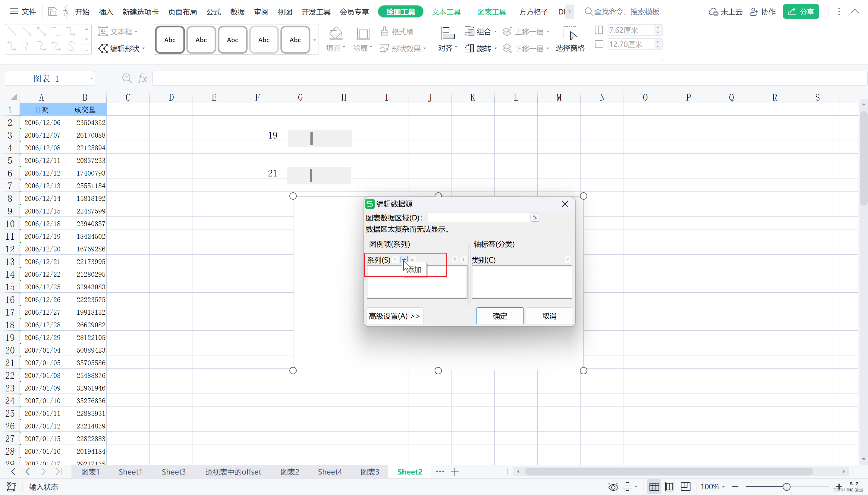Expand the shape styles gallery arrow
Image resolution: width=868 pixels, height=495 pixels.
315,40
